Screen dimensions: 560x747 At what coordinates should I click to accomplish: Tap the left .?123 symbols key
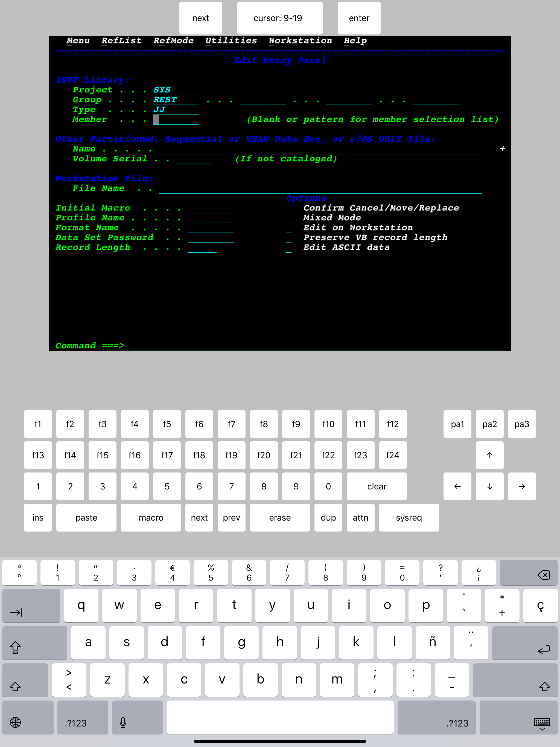(x=83, y=717)
